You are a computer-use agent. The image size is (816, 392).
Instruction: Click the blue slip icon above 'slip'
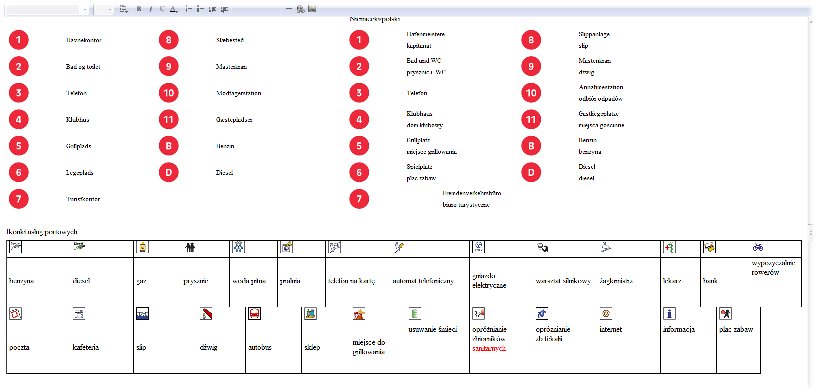pos(142,314)
